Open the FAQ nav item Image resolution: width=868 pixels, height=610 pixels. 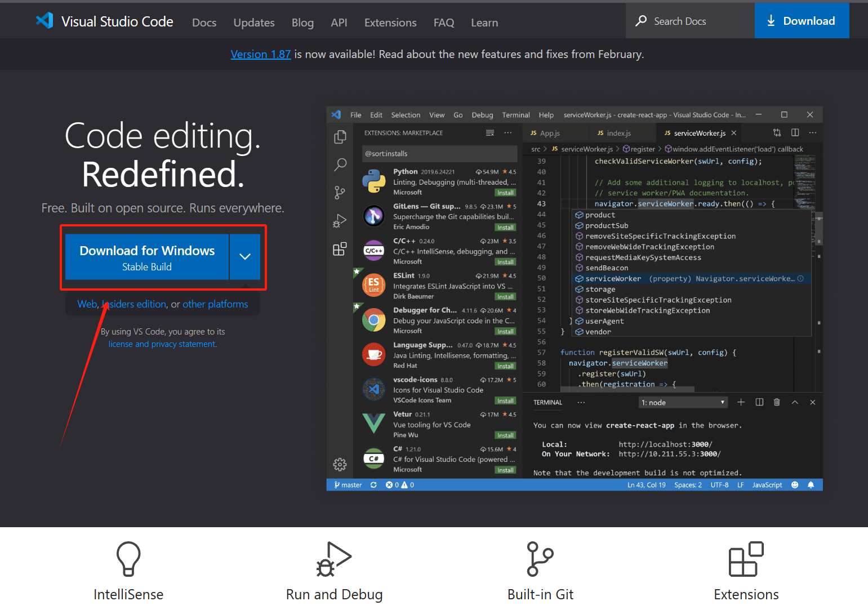pos(444,23)
